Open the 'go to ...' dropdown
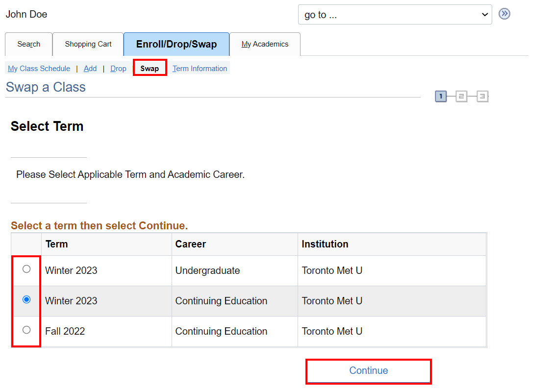553x392 pixels. [x=395, y=15]
